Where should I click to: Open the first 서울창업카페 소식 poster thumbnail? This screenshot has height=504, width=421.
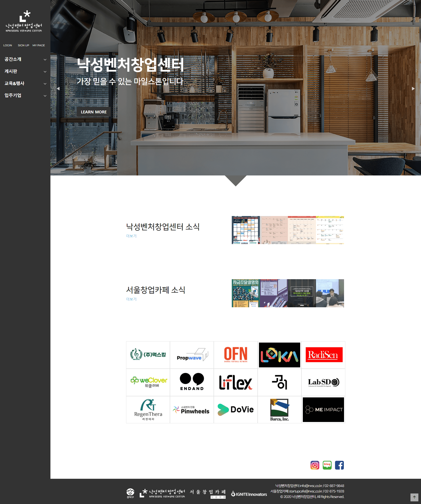[245, 293]
